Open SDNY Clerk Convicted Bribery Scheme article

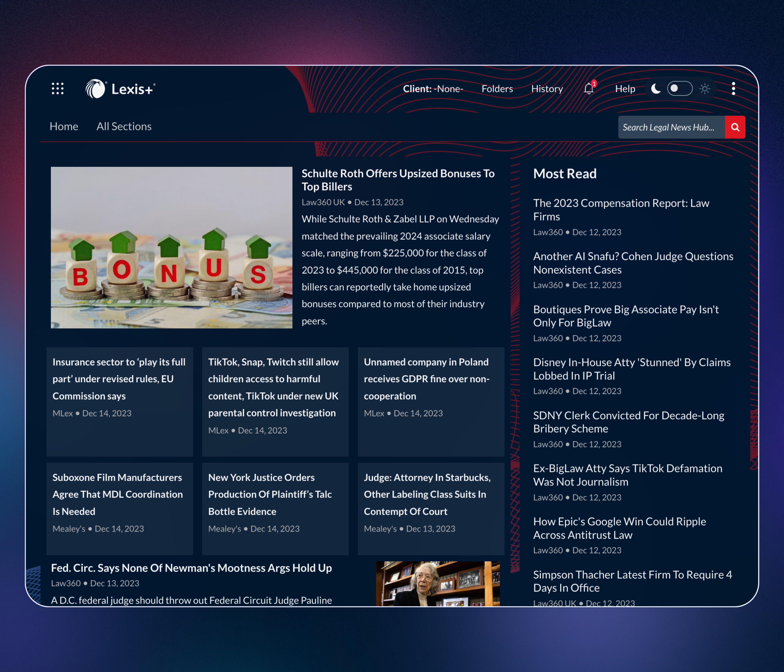click(x=629, y=422)
